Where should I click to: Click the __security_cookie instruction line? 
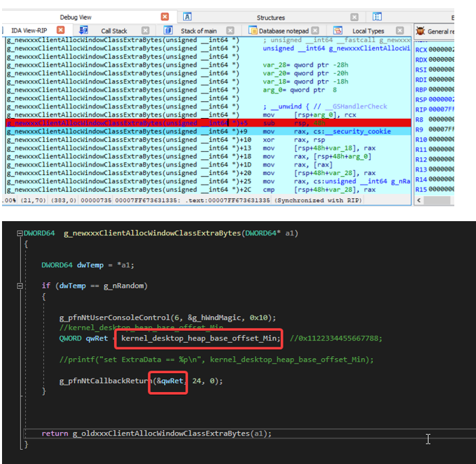click(208, 132)
